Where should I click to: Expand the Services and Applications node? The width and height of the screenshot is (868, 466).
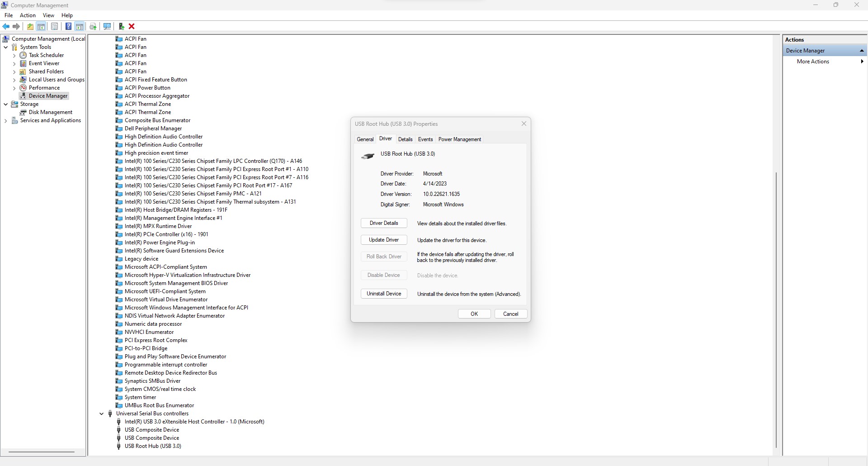[x=5, y=121]
